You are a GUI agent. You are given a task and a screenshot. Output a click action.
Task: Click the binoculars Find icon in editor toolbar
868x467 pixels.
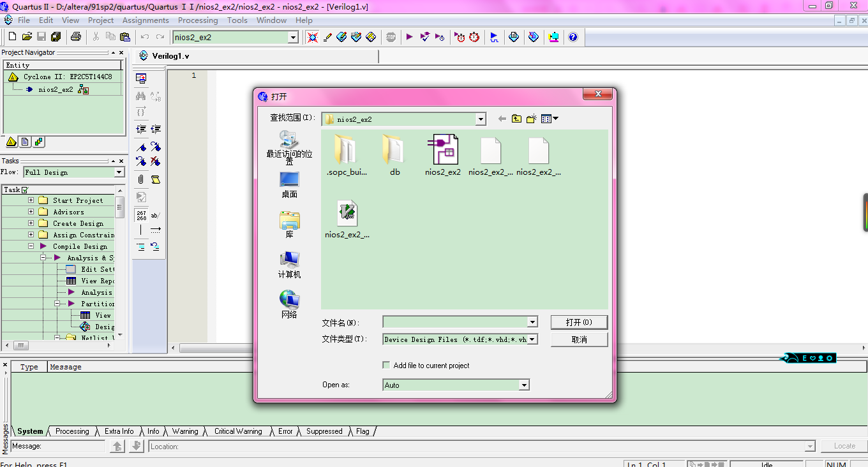point(141,96)
